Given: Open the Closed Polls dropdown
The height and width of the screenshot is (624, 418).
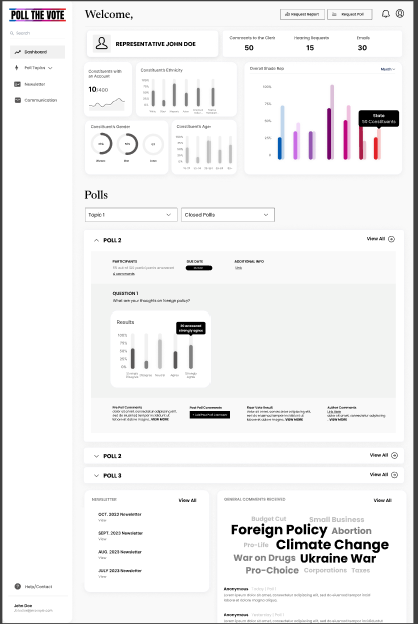Looking at the screenshot, I should (x=228, y=215).
